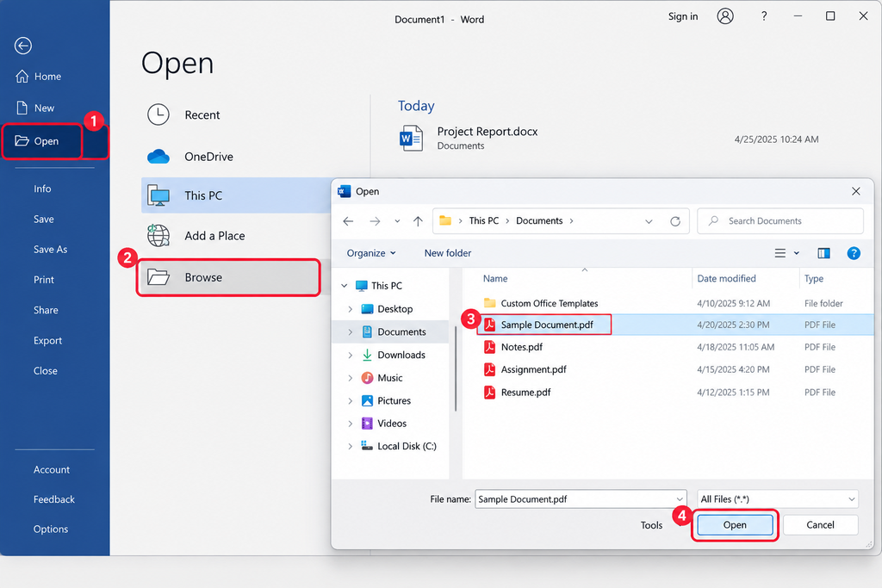This screenshot has width=882, height=588.
Task: Open recent locations dropdown arrow
Action: (397, 221)
